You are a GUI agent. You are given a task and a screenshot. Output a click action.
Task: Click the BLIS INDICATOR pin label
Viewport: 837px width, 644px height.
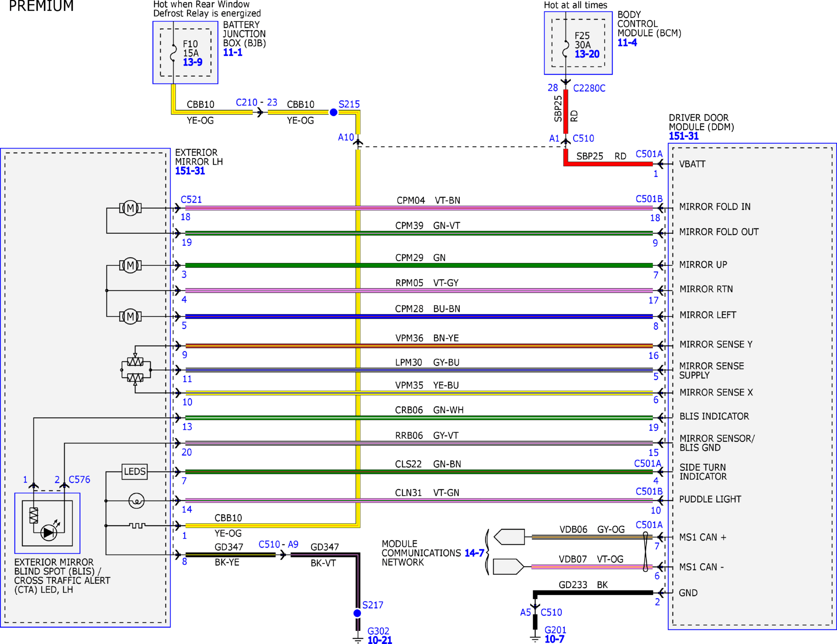(x=714, y=416)
